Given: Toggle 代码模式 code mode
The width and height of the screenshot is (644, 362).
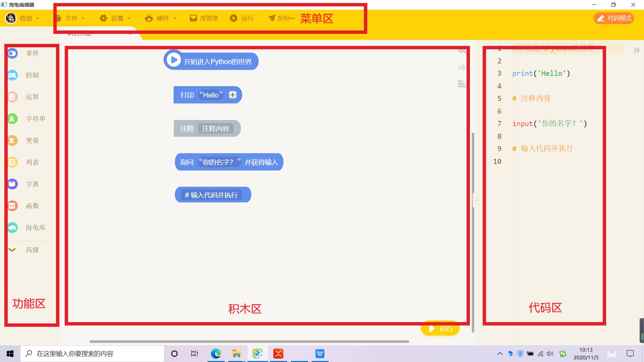Looking at the screenshot, I should pyautogui.click(x=614, y=18).
